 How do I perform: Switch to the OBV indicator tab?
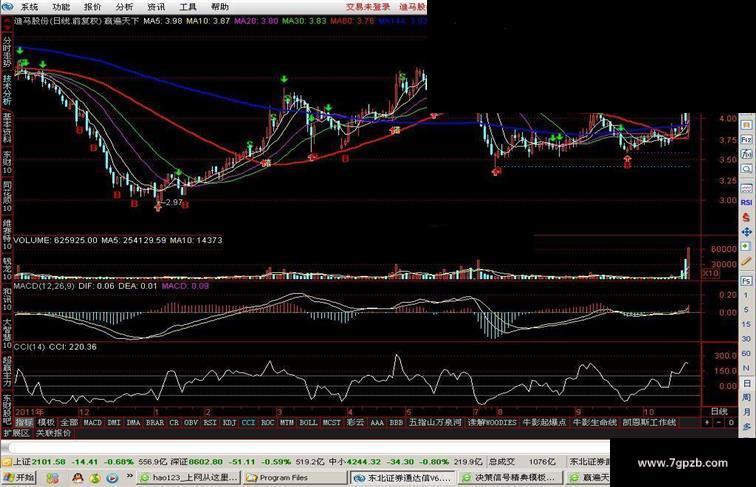(x=191, y=422)
